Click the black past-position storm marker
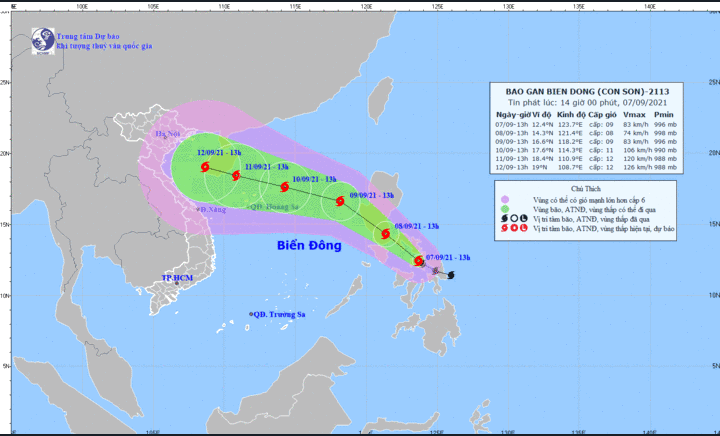 pos(451,274)
